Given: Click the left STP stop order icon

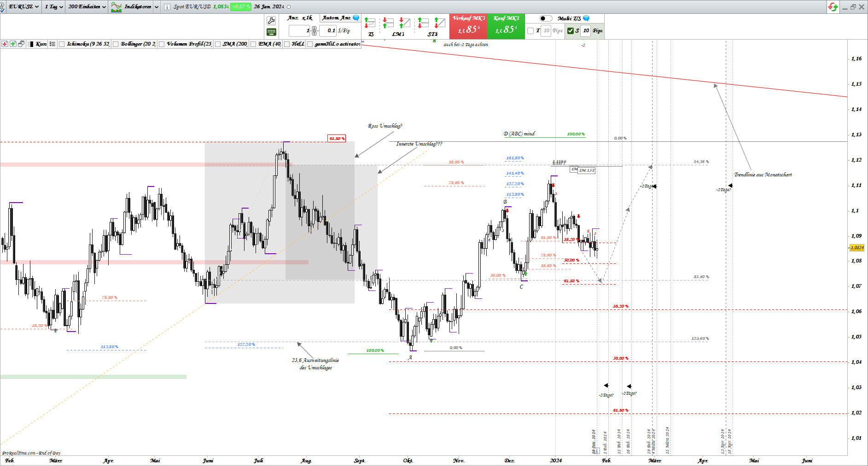Looking at the screenshot, I should [423, 23].
